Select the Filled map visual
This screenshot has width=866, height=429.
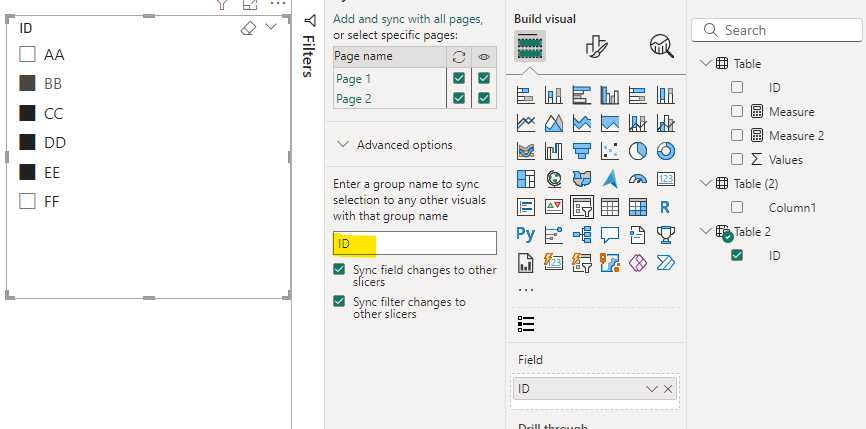click(582, 179)
